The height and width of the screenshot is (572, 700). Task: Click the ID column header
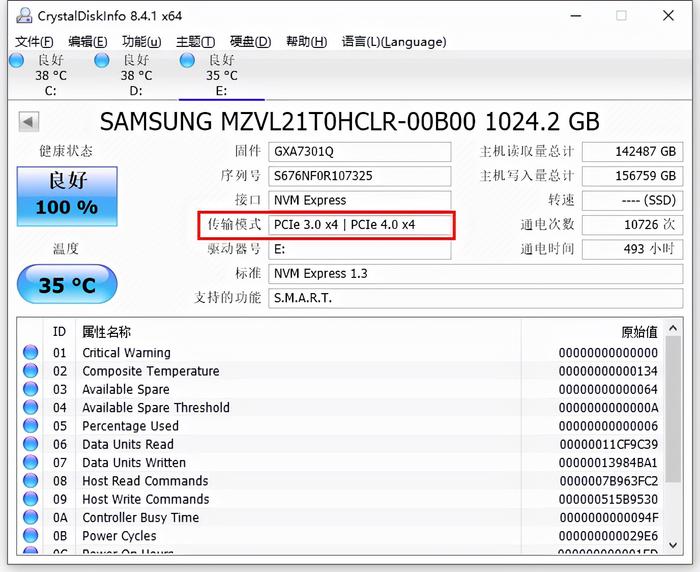click(x=59, y=332)
